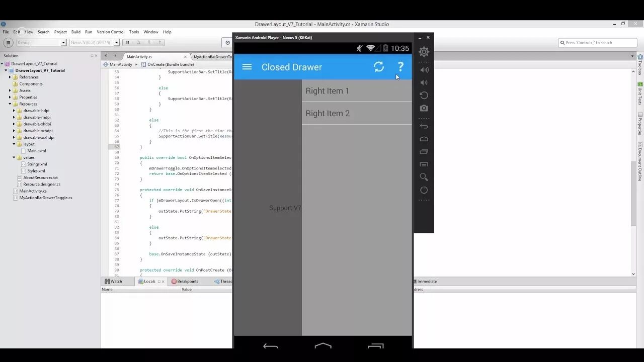Open the Tools menu
The height and width of the screenshot is (362, 644).
tap(134, 32)
